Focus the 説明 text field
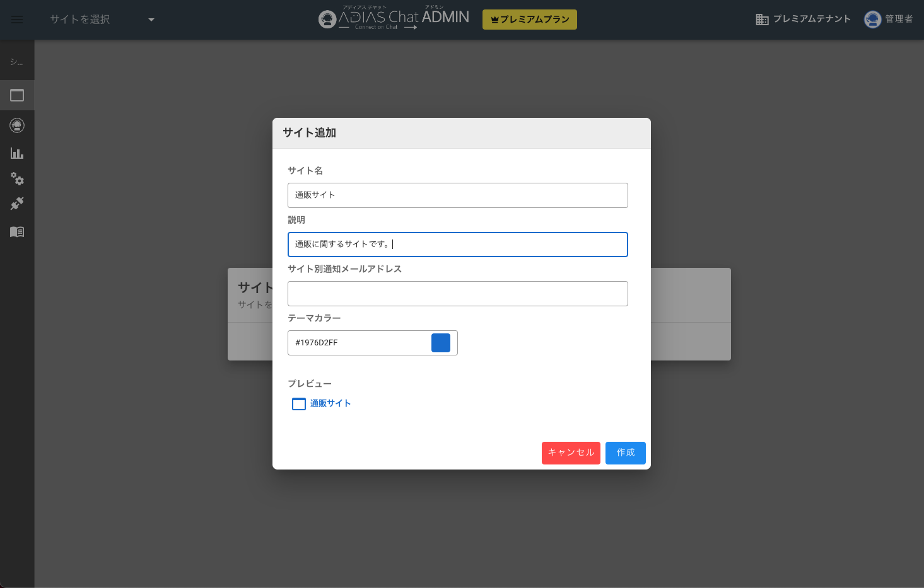This screenshot has width=924, height=588. click(x=457, y=245)
